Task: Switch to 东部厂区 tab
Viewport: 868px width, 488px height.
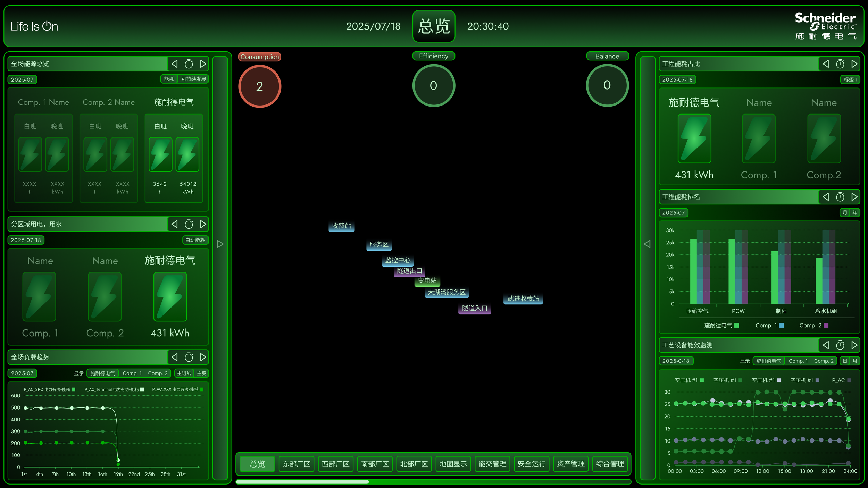Action: coord(296,464)
